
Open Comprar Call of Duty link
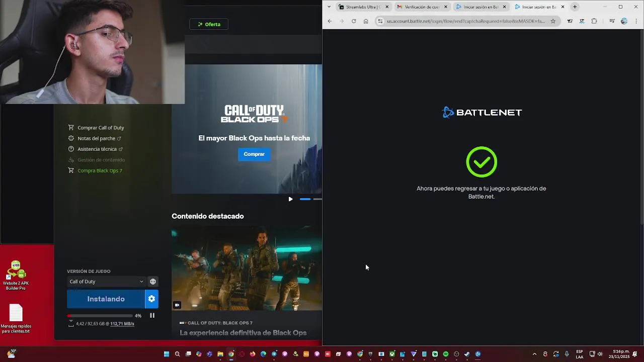(96, 128)
